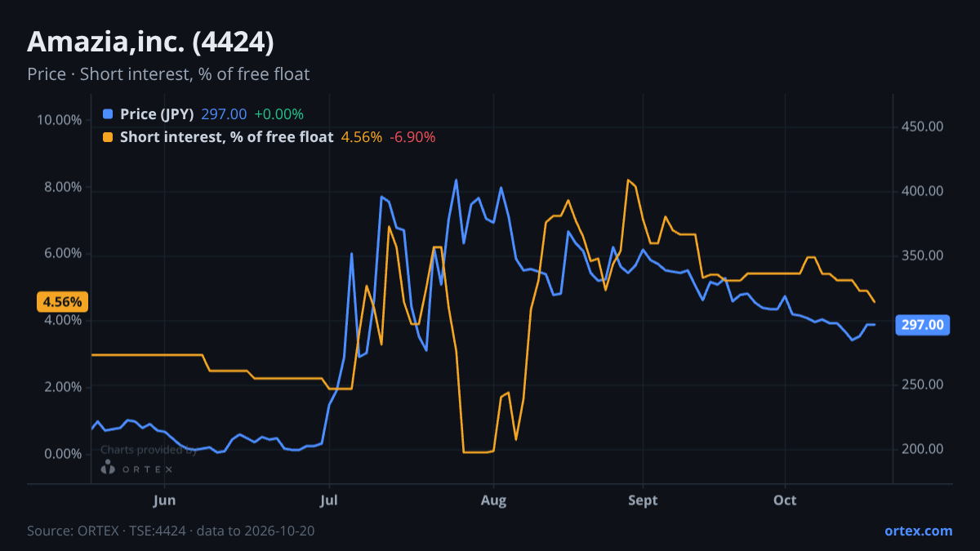Click the Jul x-axis label
The image size is (980, 551).
tap(329, 500)
